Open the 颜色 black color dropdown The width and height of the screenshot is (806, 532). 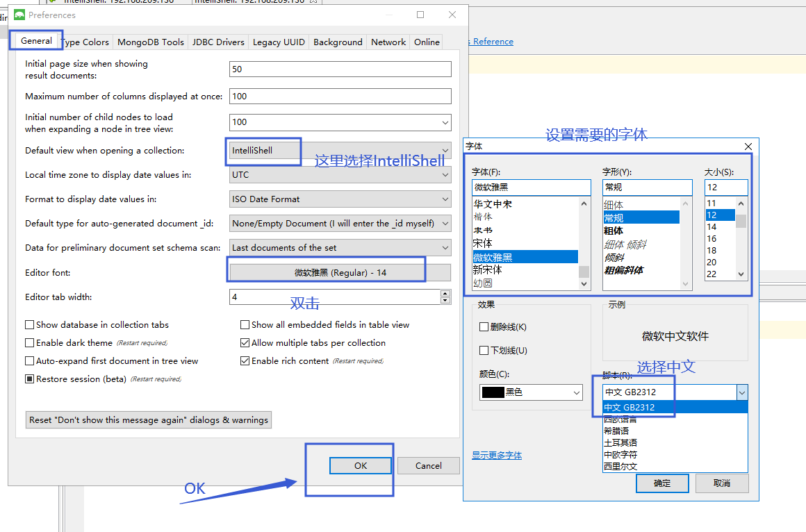pyautogui.click(x=531, y=392)
